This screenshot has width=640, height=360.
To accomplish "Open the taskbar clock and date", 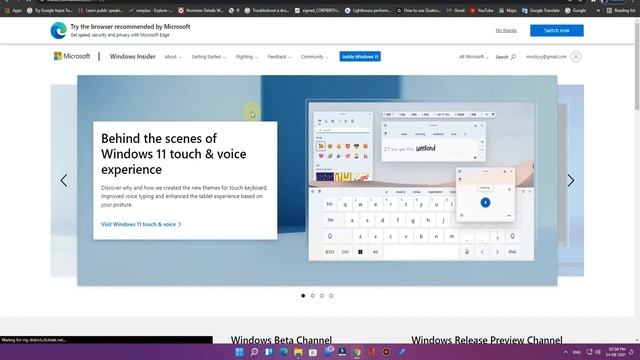I will [616, 352].
